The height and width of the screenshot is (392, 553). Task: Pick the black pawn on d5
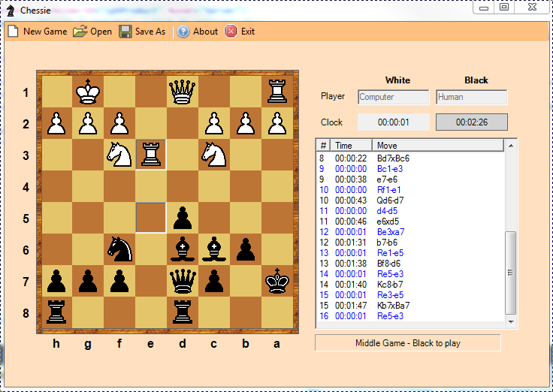point(183,218)
